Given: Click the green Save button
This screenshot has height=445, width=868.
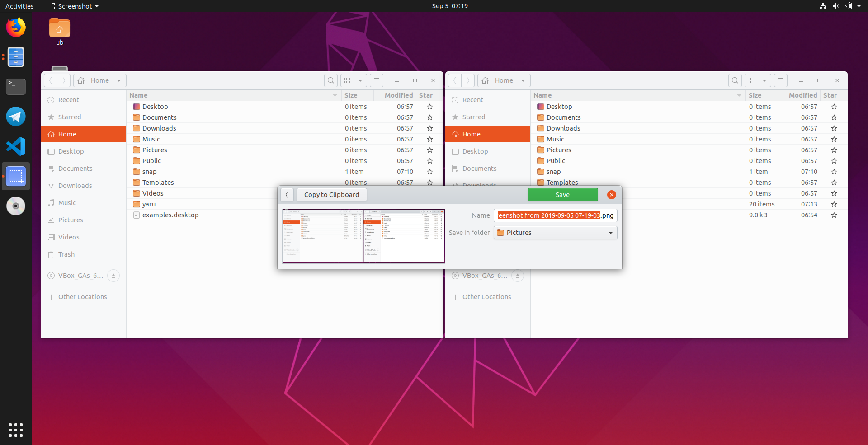Looking at the screenshot, I should 562,195.
